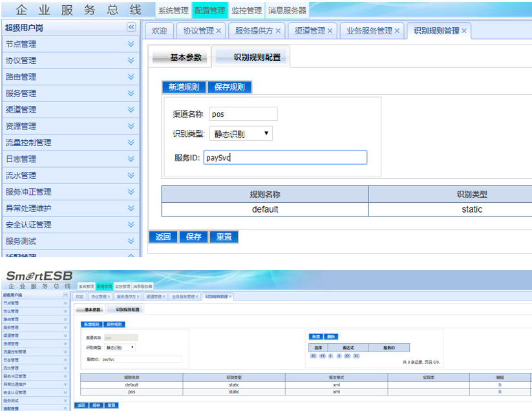
Task: Click edit icon in the pos rule row
Action: [499, 392]
